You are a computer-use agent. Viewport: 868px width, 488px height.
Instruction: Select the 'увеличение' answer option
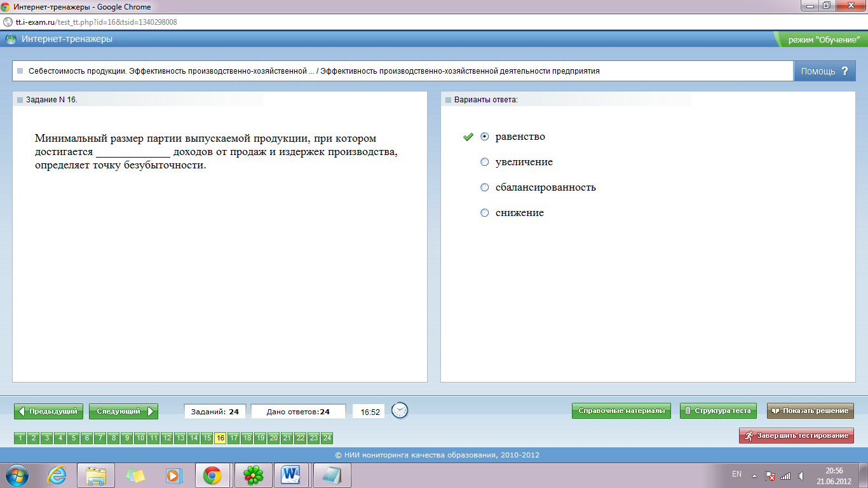pos(485,162)
